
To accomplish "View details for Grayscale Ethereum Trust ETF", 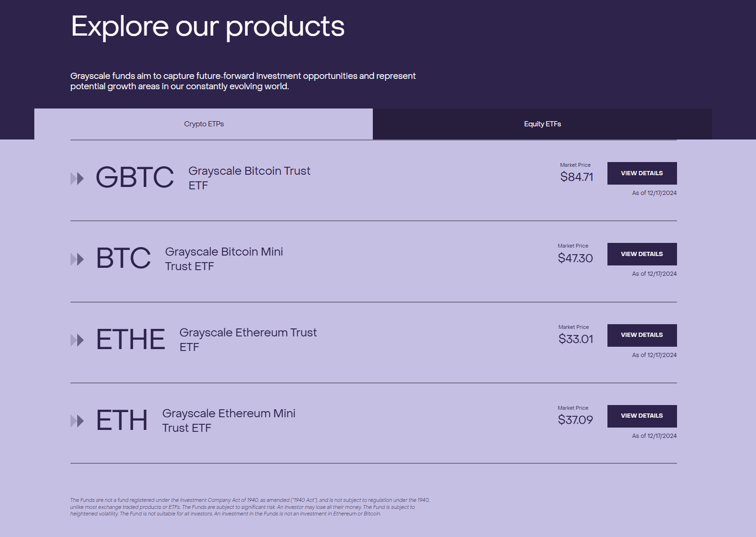I will tap(642, 335).
